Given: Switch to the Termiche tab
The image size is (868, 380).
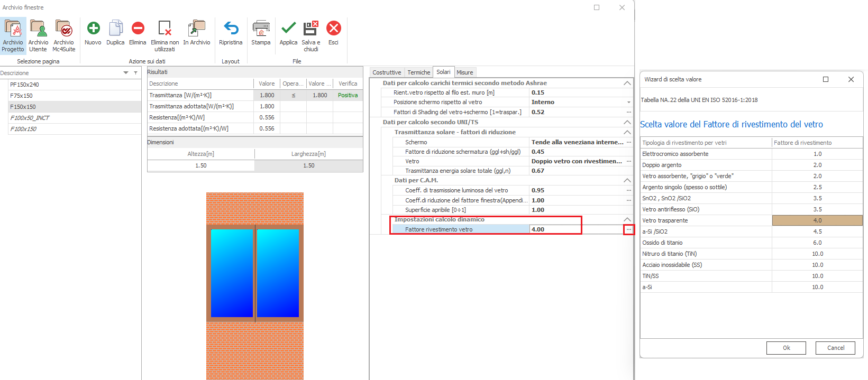Looking at the screenshot, I should [x=418, y=72].
